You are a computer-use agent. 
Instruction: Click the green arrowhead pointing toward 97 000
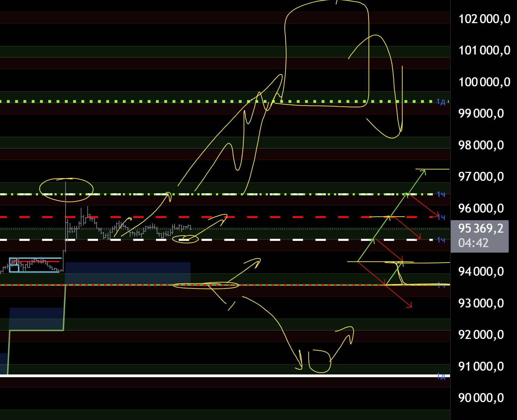coord(423,172)
